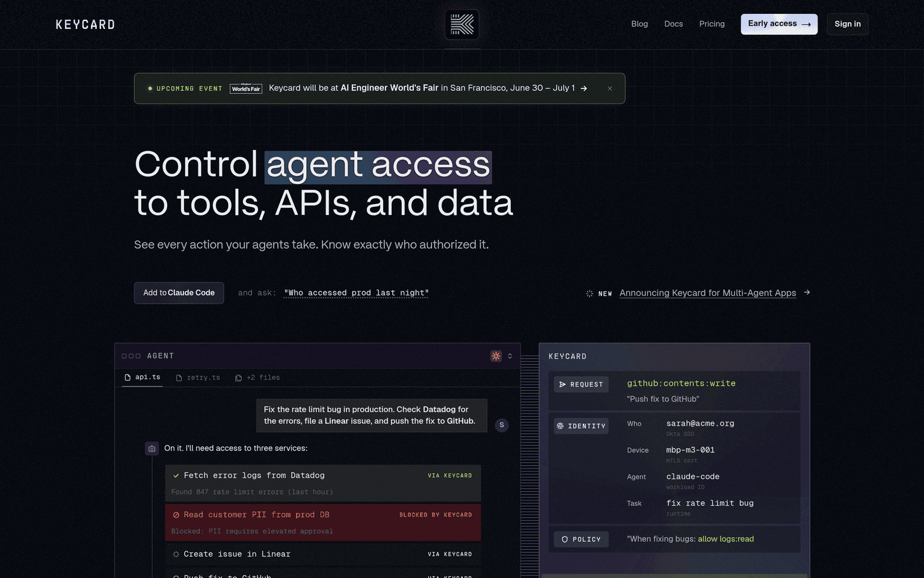Open Announcing Keycard for Multi-Agent Apps link
The image size is (924, 578).
(x=707, y=293)
